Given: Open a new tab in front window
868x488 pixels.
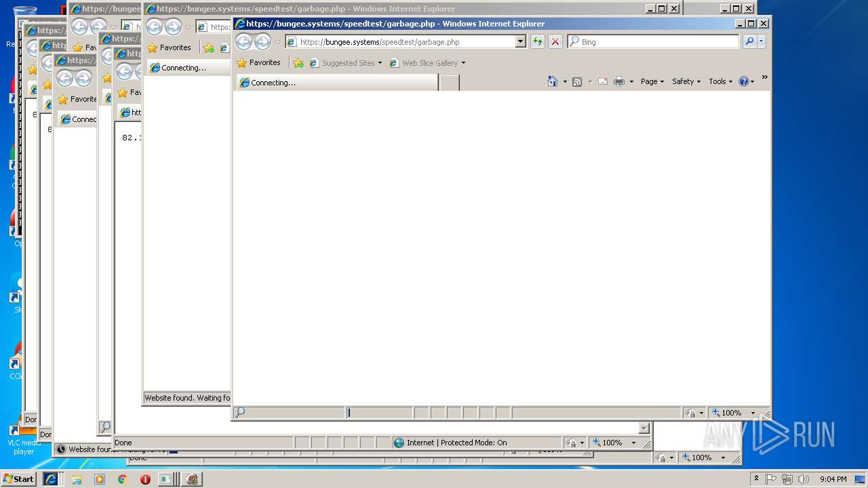Looking at the screenshot, I should (450, 83).
